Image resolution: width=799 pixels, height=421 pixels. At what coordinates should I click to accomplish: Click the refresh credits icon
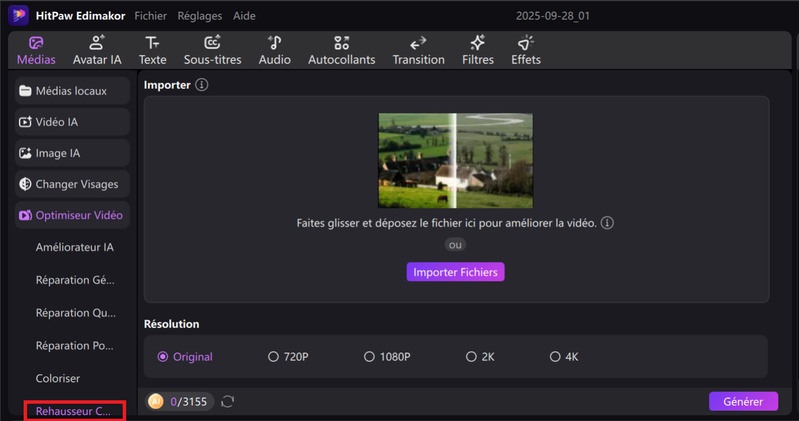click(228, 401)
